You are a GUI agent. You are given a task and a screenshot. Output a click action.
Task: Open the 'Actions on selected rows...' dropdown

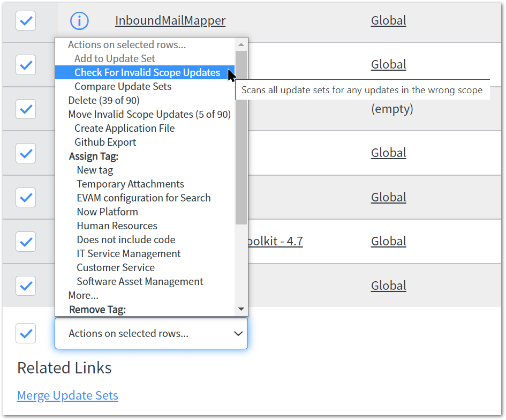pyautogui.click(x=151, y=333)
